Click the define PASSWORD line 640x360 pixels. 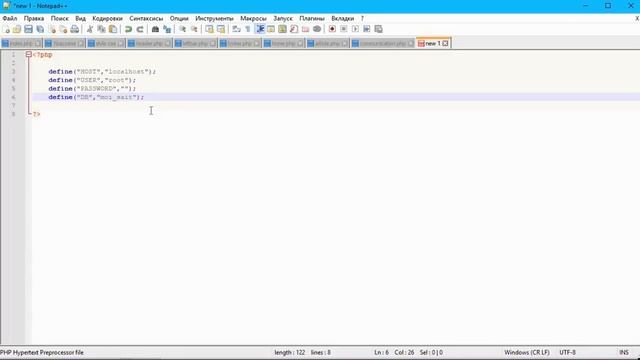(x=92, y=89)
